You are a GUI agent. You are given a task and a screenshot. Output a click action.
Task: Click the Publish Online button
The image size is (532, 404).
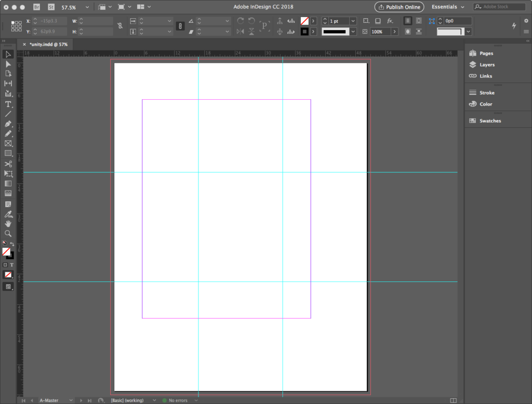point(399,7)
